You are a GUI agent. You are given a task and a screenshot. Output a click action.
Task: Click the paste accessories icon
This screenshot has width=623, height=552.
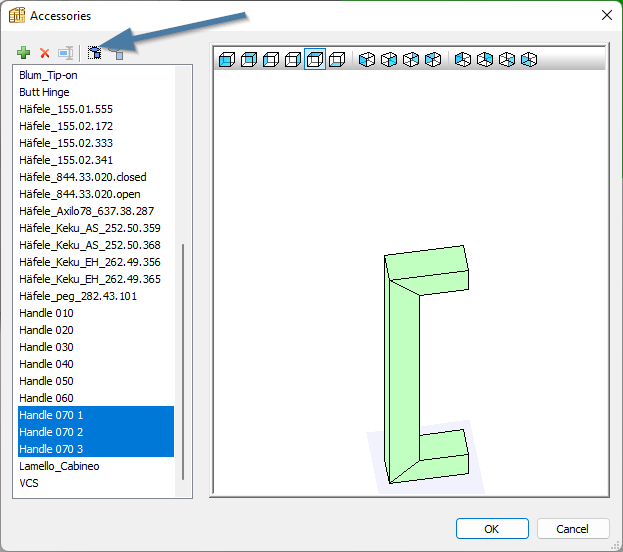pyautogui.click(x=116, y=53)
